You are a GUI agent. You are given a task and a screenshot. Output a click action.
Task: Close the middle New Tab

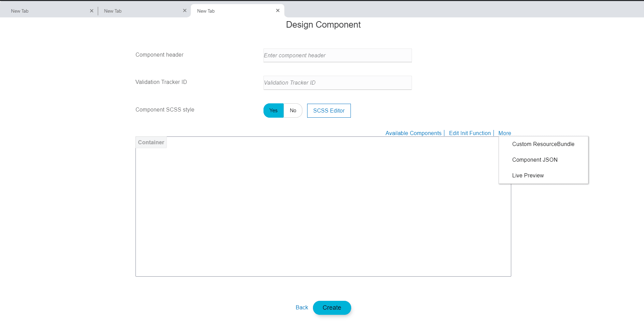click(185, 11)
